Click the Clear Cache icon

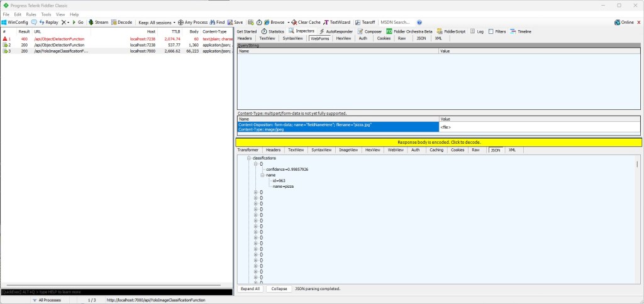[x=294, y=22]
